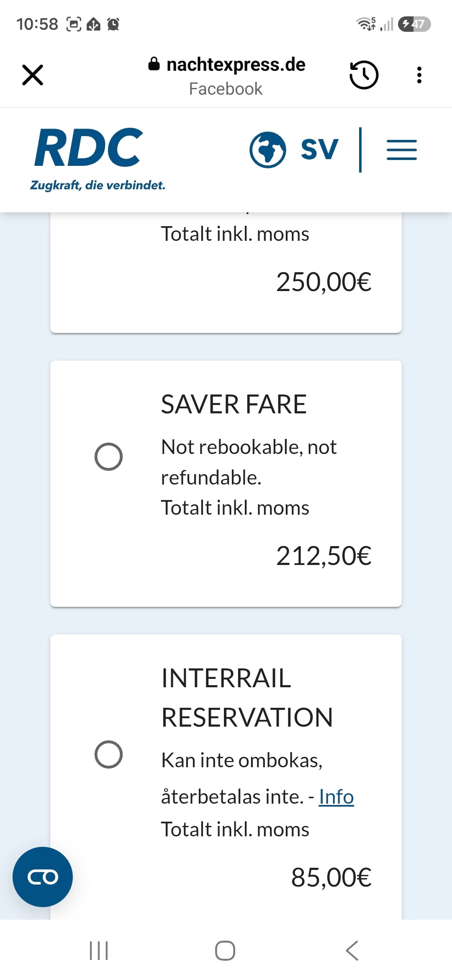Image resolution: width=452 pixels, height=980 pixels.
Task: Tap the Android back arrow
Action: [352, 951]
